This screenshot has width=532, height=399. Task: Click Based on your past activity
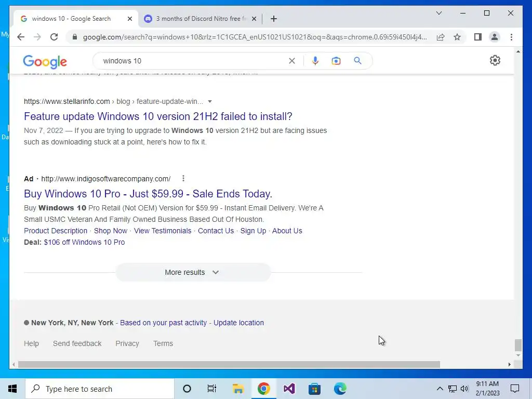[163, 323]
